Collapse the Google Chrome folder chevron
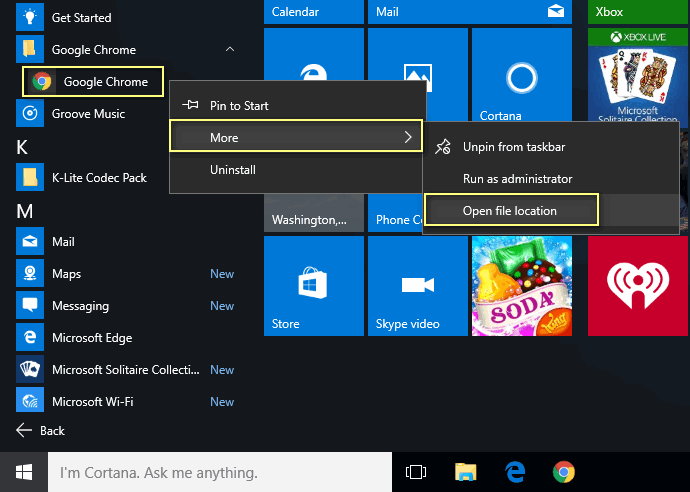690x492 pixels. [x=230, y=49]
